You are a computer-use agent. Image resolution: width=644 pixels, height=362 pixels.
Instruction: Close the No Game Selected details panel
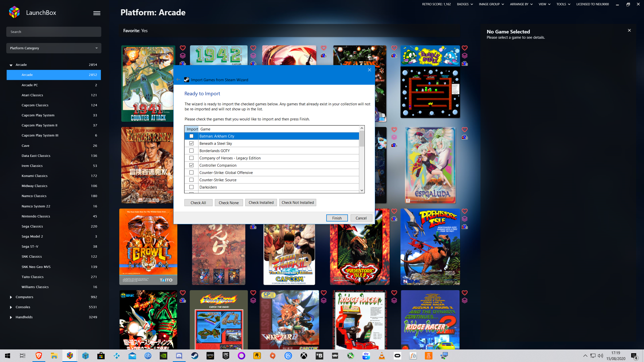coord(629,30)
